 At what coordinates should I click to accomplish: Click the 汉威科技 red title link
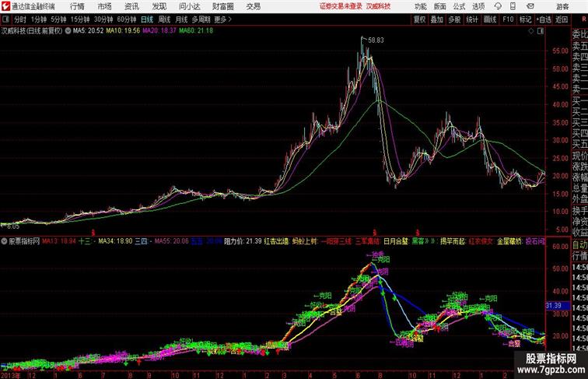[378, 6]
